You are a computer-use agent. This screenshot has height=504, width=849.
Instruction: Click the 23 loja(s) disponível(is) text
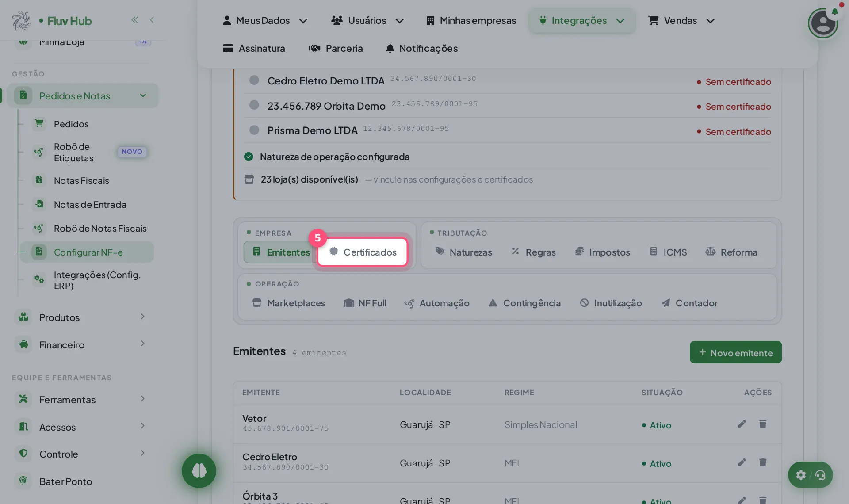(x=309, y=179)
